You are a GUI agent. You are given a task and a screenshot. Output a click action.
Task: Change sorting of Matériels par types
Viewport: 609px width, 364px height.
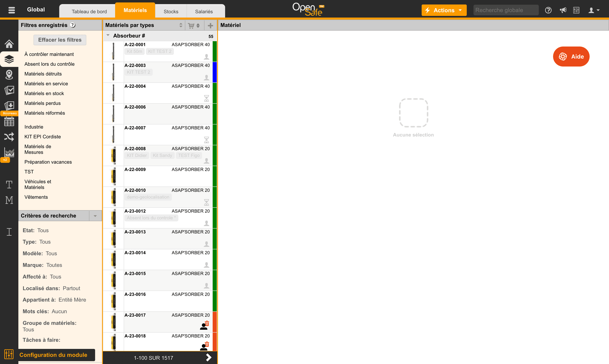coord(181,25)
